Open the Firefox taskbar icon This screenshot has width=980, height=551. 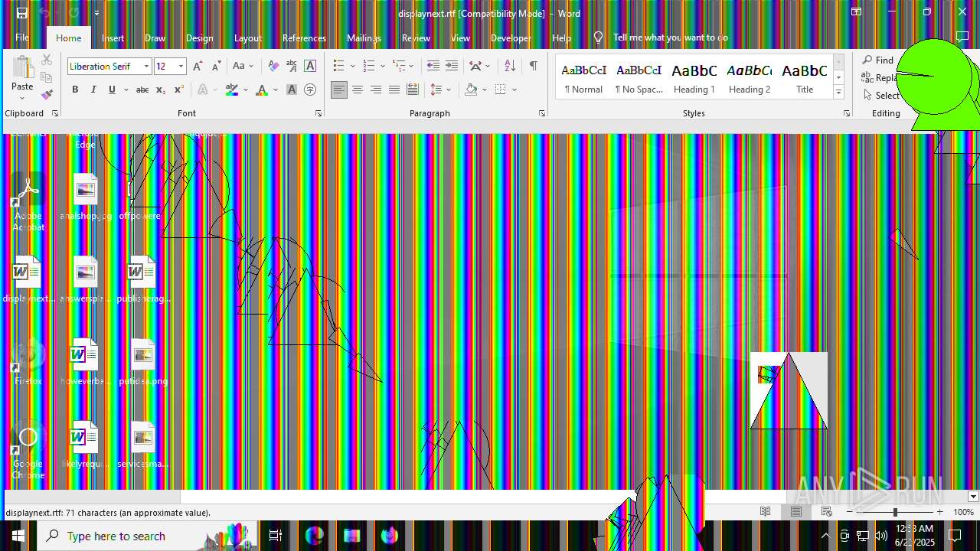390,536
